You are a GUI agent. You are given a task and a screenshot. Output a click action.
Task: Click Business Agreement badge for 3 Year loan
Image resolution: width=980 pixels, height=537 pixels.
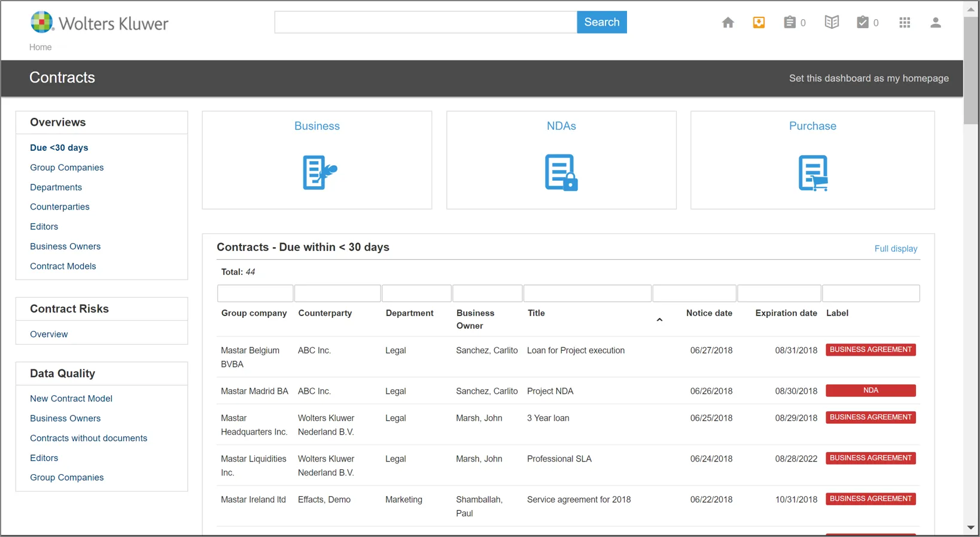871,417
